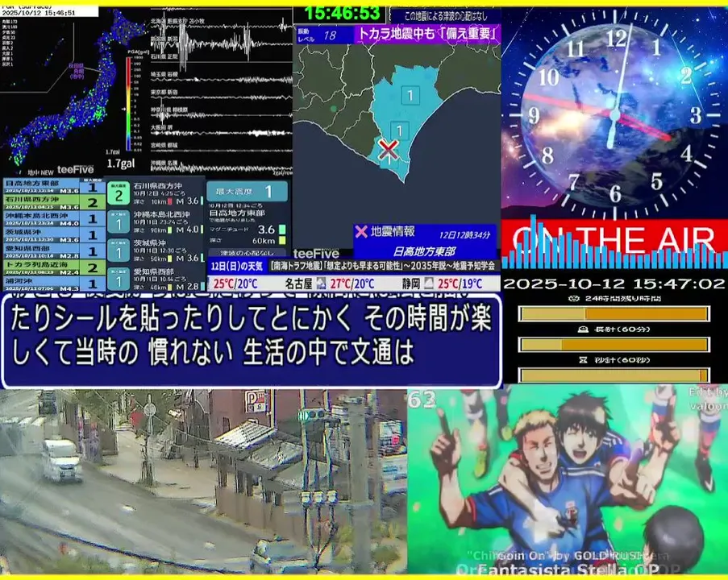
Task: Click the white van in the street webcam
Action: [x=62, y=461]
